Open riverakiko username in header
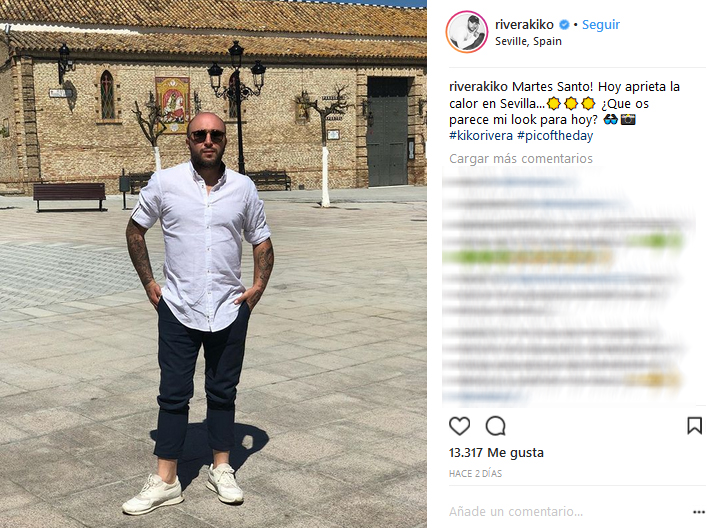Image resolution: width=708 pixels, height=528 pixels. [x=524, y=25]
